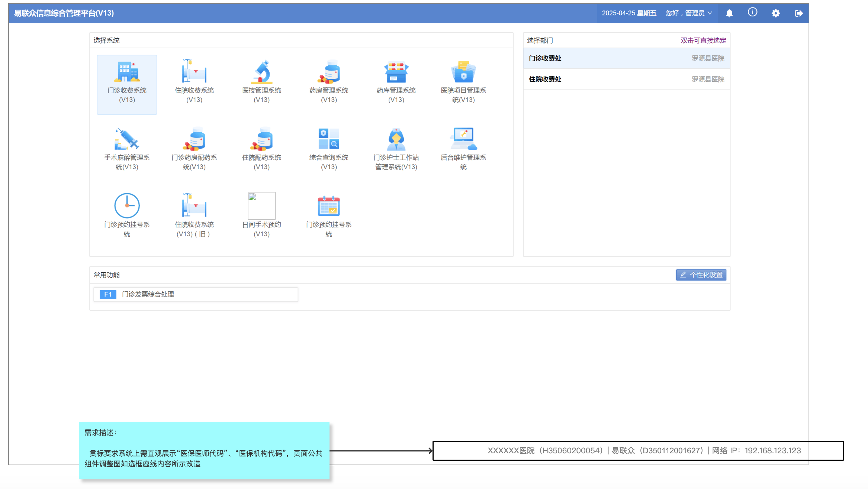This screenshot has width=868, height=489.
Task: Open the notification bell icon
Action: point(729,13)
